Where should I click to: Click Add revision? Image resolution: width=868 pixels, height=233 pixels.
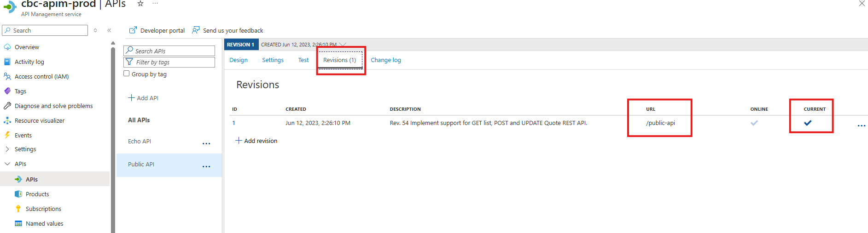(x=256, y=141)
